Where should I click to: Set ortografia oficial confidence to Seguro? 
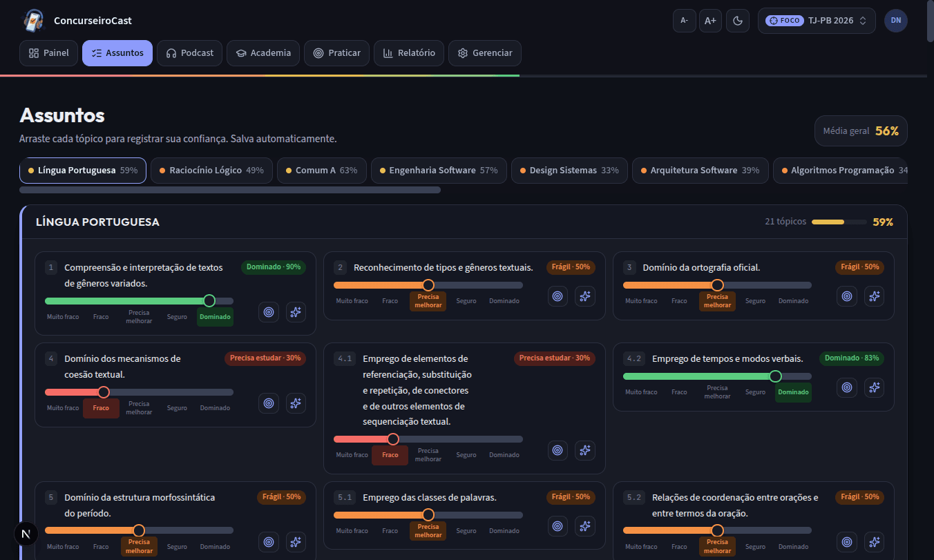(755, 301)
